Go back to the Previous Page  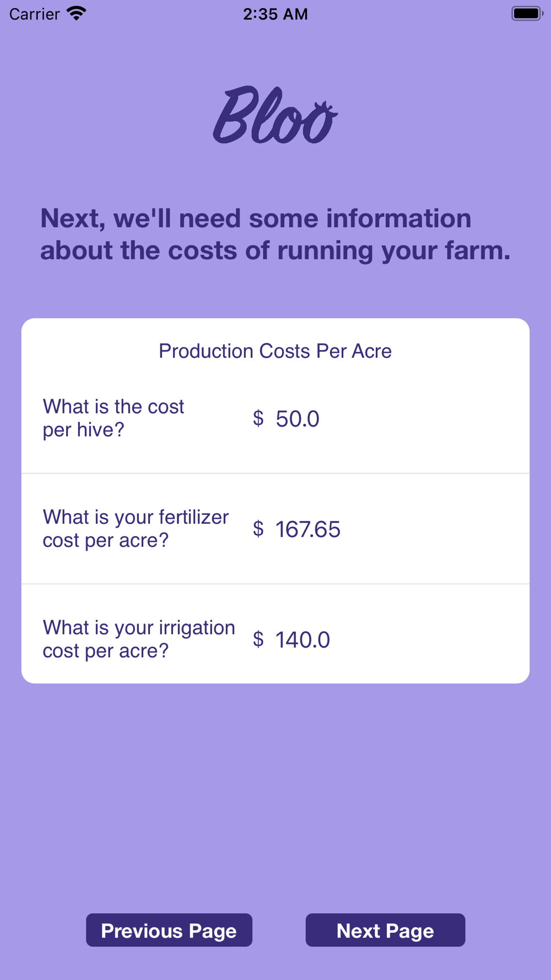169,930
